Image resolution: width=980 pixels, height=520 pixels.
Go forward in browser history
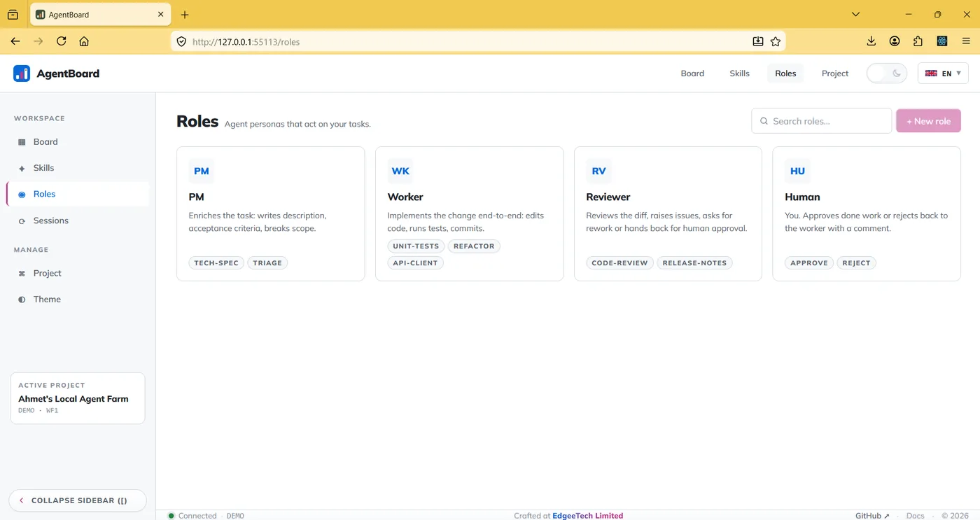tap(38, 41)
